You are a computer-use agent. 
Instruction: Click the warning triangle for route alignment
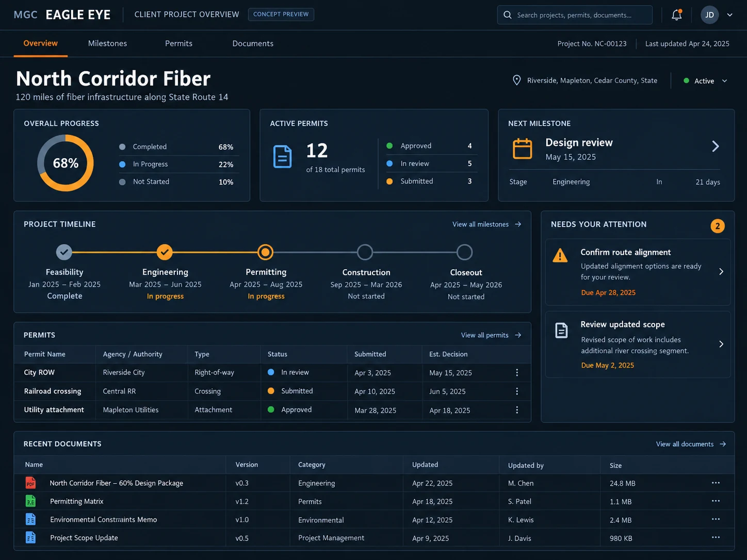point(560,255)
